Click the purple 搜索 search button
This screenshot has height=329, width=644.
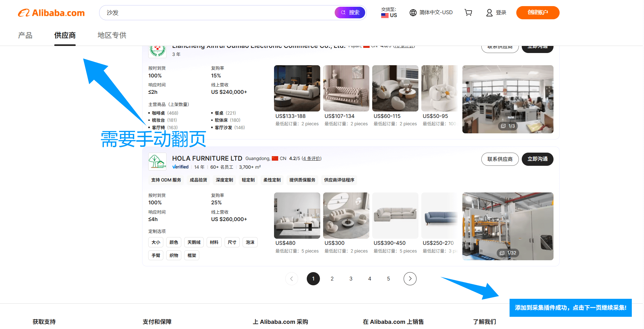tap(350, 13)
